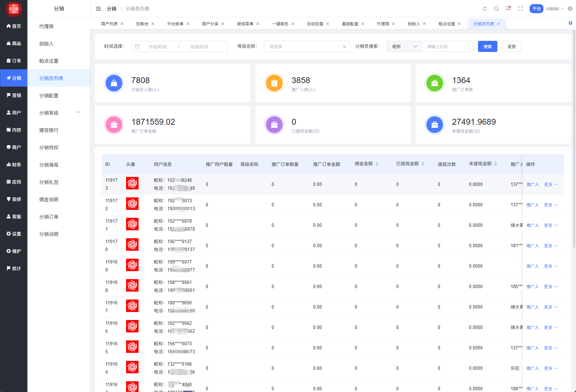Expand 分销等级 submenu
This screenshot has height=392, width=576.
pos(78,113)
